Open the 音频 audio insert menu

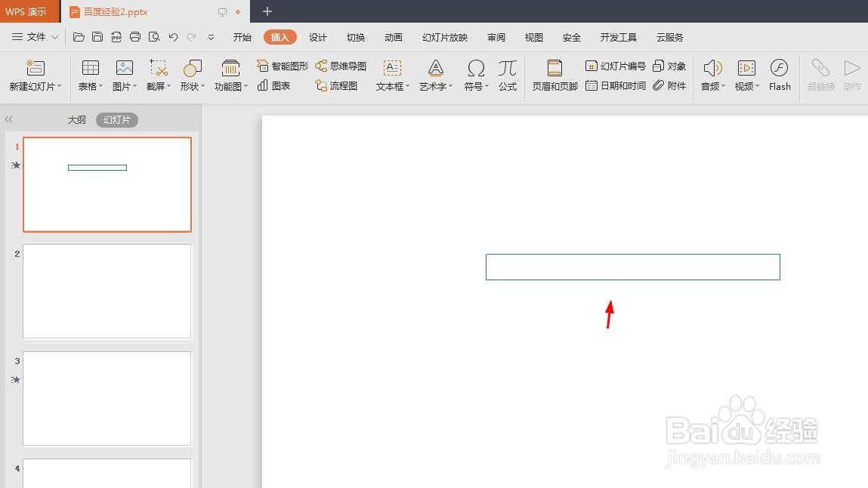710,75
